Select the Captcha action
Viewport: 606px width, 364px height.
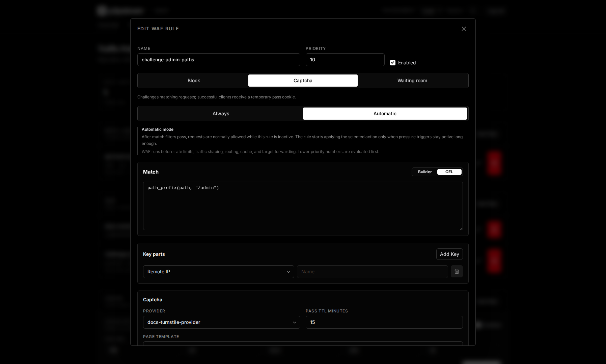303,81
